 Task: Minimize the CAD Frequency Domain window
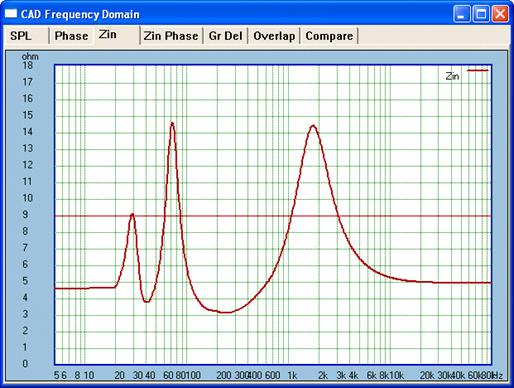[x=462, y=14]
